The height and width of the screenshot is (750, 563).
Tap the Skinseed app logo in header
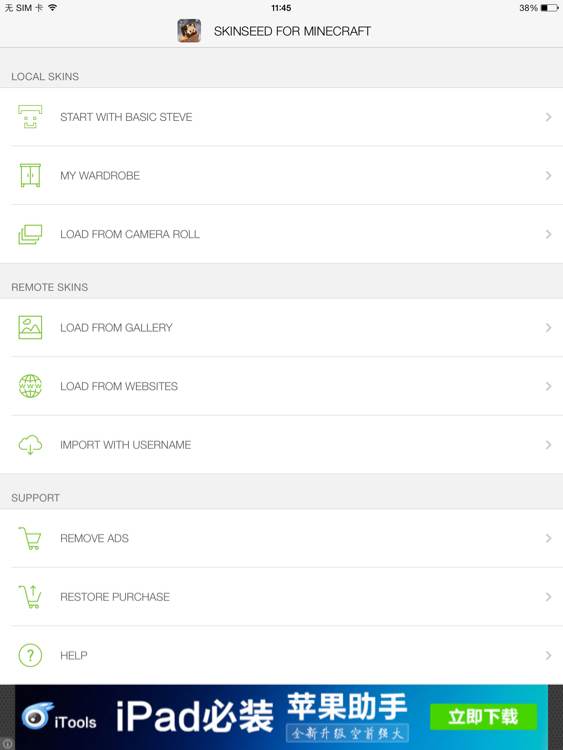tap(189, 31)
